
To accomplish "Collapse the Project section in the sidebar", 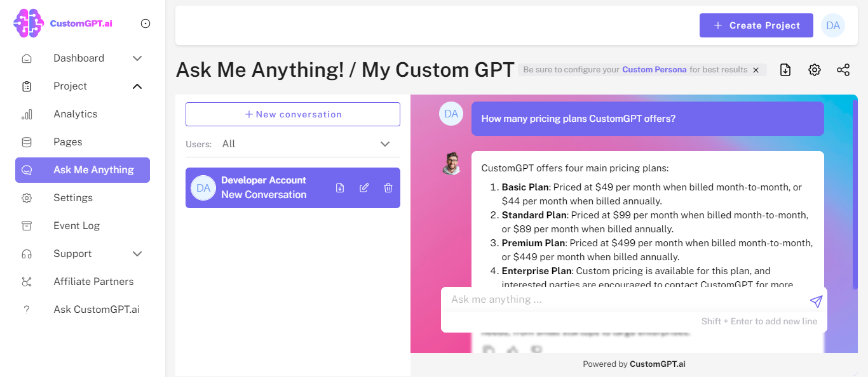I will pos(137,86).
